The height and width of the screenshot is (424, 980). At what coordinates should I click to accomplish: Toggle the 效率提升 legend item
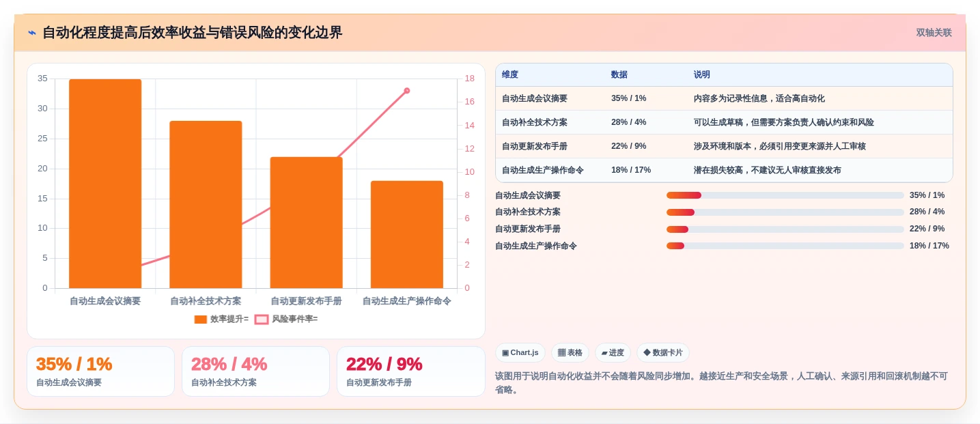pos(221,319)
